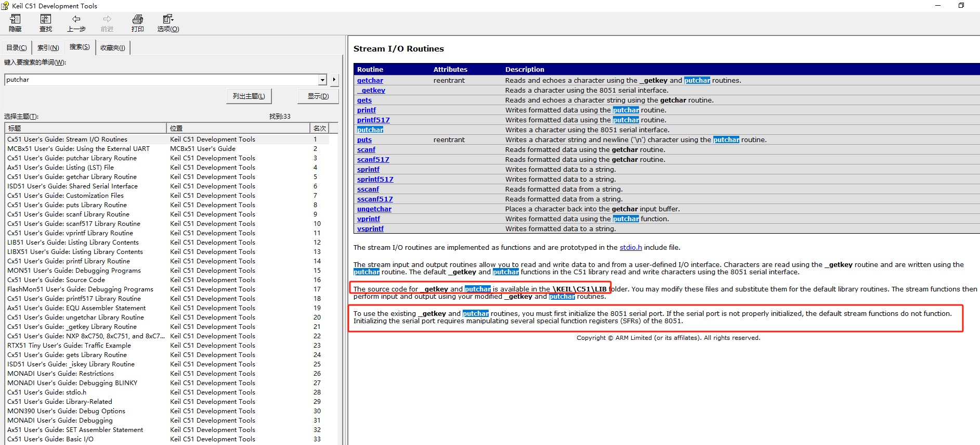
Task: Open the vprintf routine link
Action: point(369,219)
